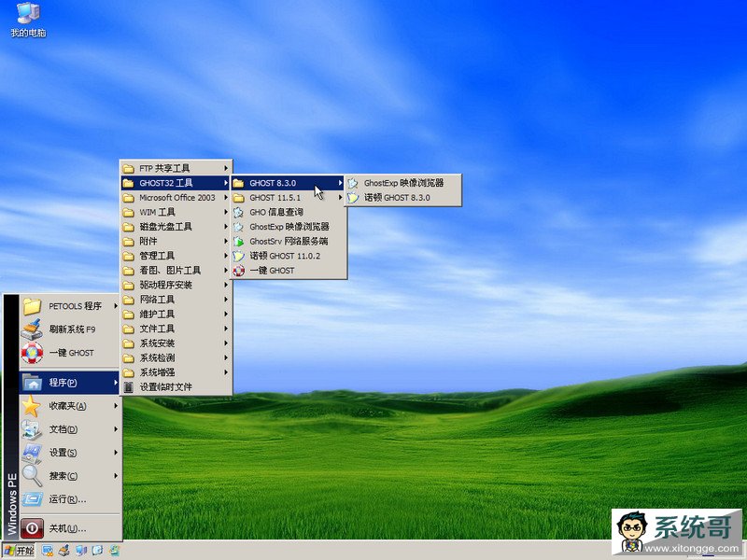Expand the 管理工具 submenu arrow

coord(226,256)
